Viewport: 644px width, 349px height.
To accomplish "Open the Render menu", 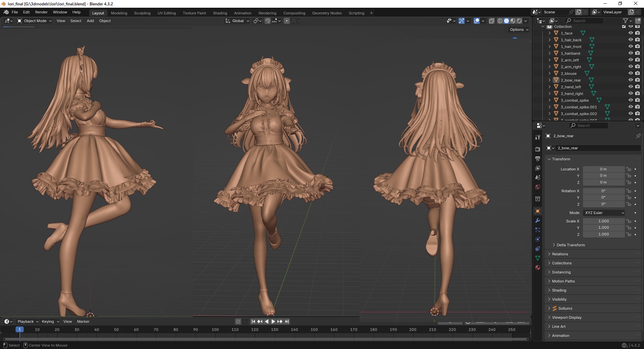I will point(41,12).
